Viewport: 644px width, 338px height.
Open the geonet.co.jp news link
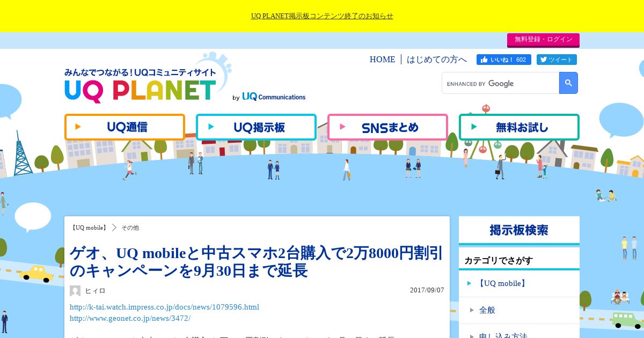pyautogui.click(x=130, y=318)
